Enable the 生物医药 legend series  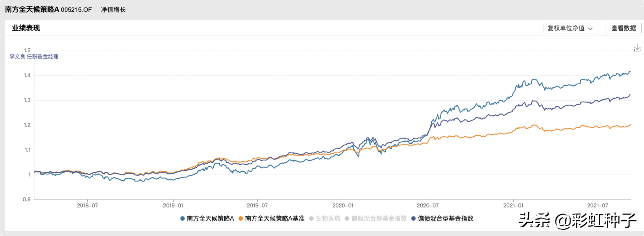[x=328, y=219]
